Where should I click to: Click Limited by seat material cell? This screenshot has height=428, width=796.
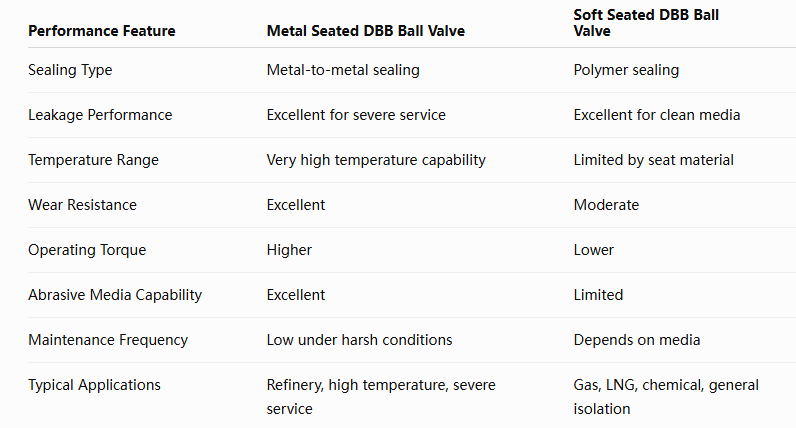pyautogui.click(x=653, y=160)
